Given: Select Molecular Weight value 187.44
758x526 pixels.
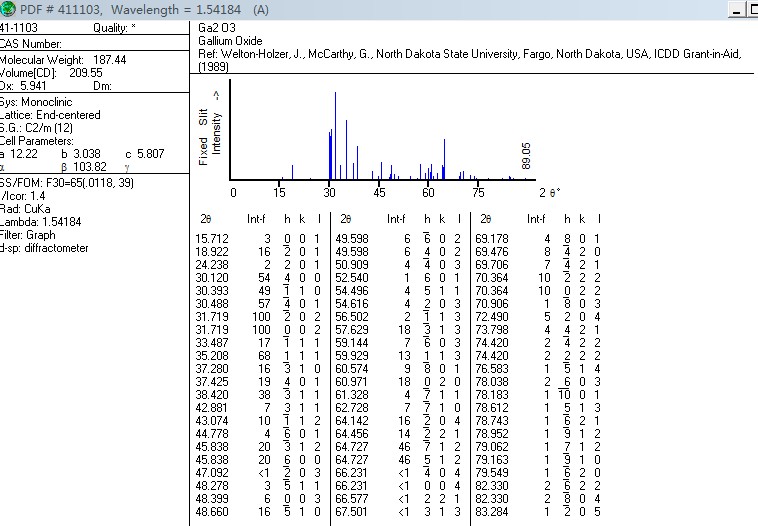Looking at the screenshot, I should [109, 60].
